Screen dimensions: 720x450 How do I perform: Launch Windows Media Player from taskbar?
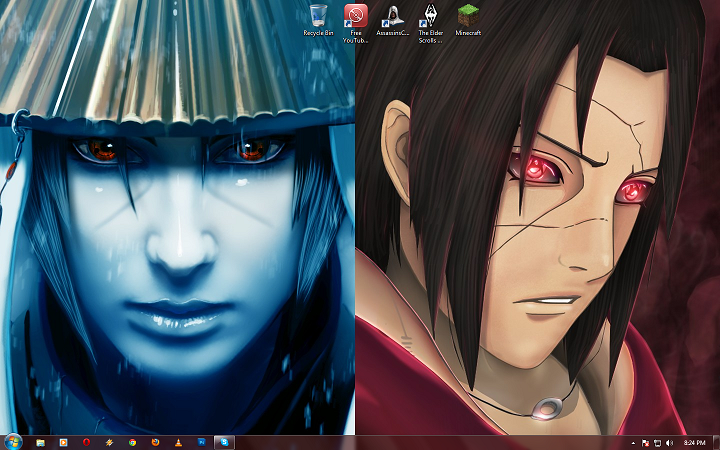pyautogui.click(x=64, y=441)
